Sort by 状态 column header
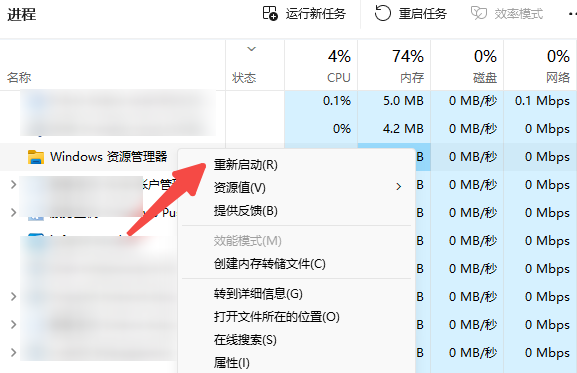Image resolution: width=577 pixels, height=373 pixels. tap(244, 78)
